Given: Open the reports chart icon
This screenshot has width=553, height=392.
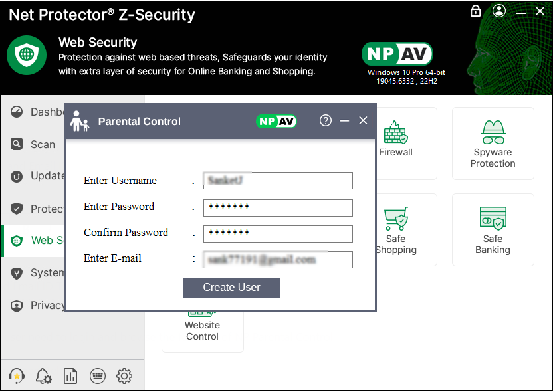Looking at the screenshot, I should (70, 375).
